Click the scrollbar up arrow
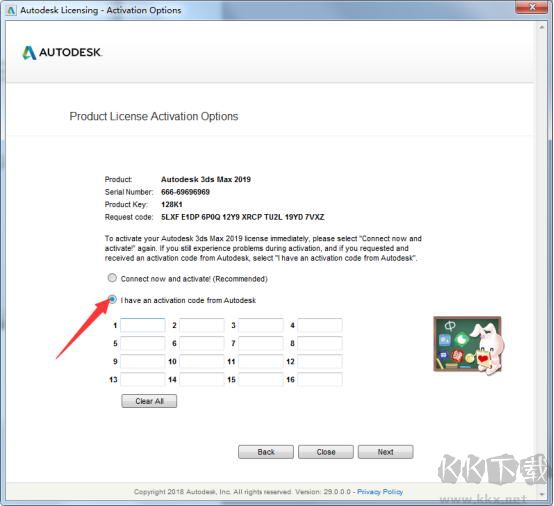Viewport: 554px width, 506px height. 541,27
